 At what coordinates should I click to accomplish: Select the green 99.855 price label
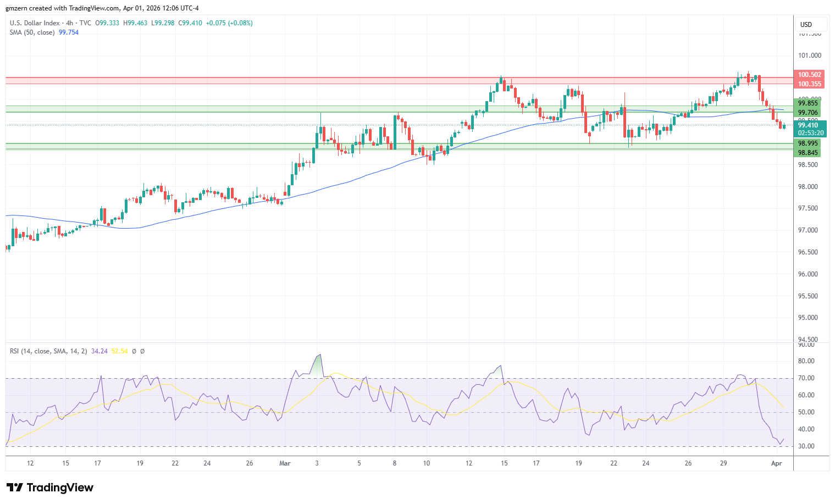808,103
